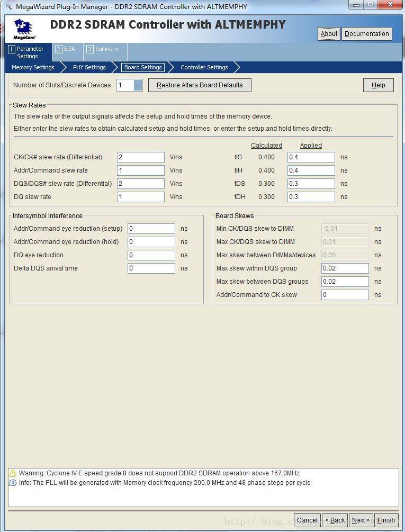The width and height of the screenshot is (405, 532).
Task: Select Board Settings page
Action: click(x=143, y=67)
